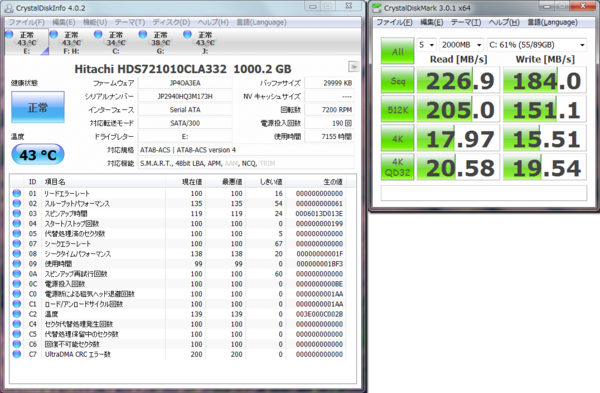Click the 7200 RPM rotation value
600x393 pixels.
point(329,110)
